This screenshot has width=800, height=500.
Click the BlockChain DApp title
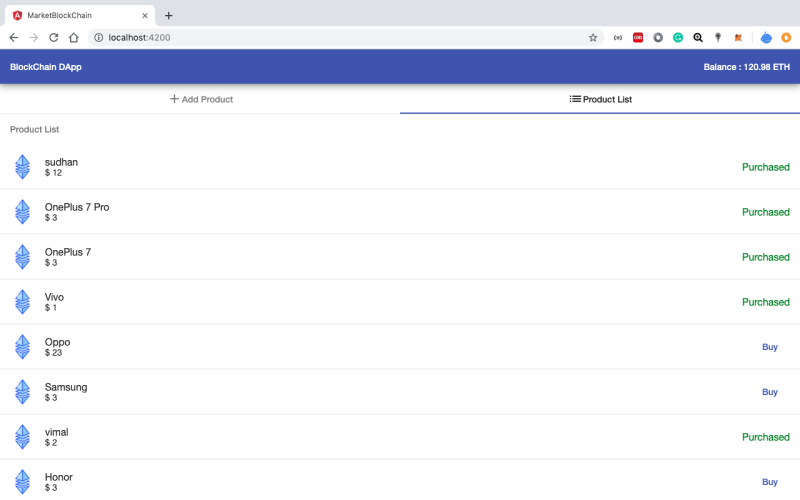[46, 67]
